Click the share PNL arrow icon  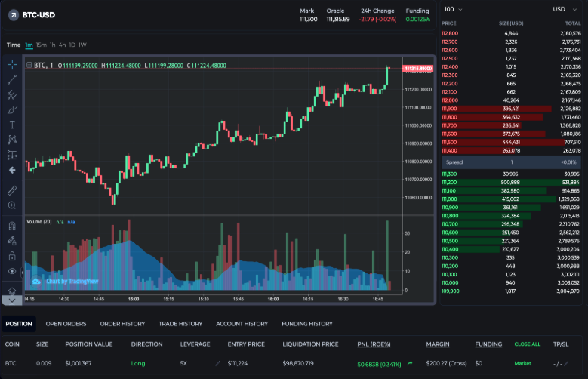tap(410, 363)
